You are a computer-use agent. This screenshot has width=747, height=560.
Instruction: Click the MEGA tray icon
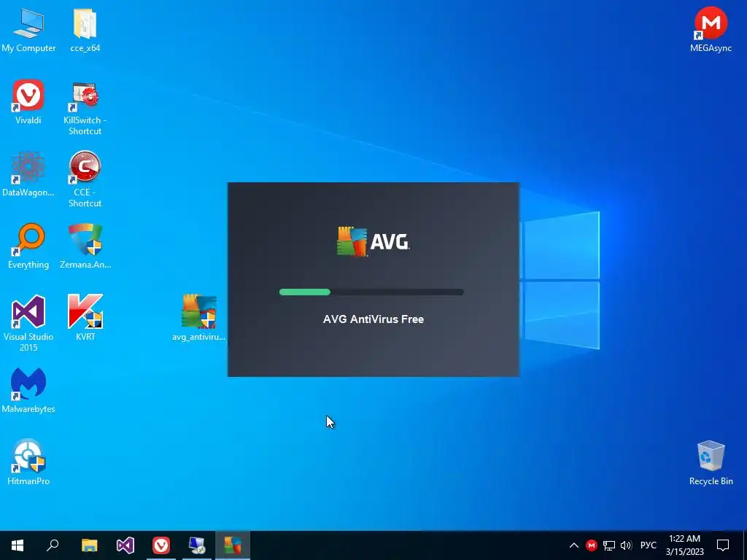point(591,545)
